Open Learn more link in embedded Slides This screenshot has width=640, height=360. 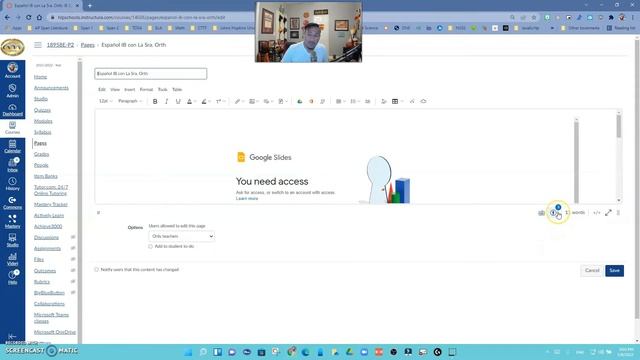(247, 198)
